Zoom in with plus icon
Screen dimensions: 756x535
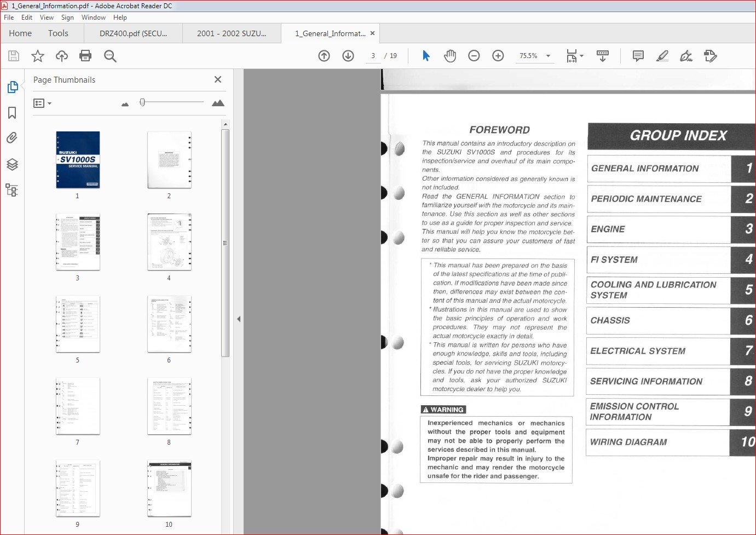498,56
